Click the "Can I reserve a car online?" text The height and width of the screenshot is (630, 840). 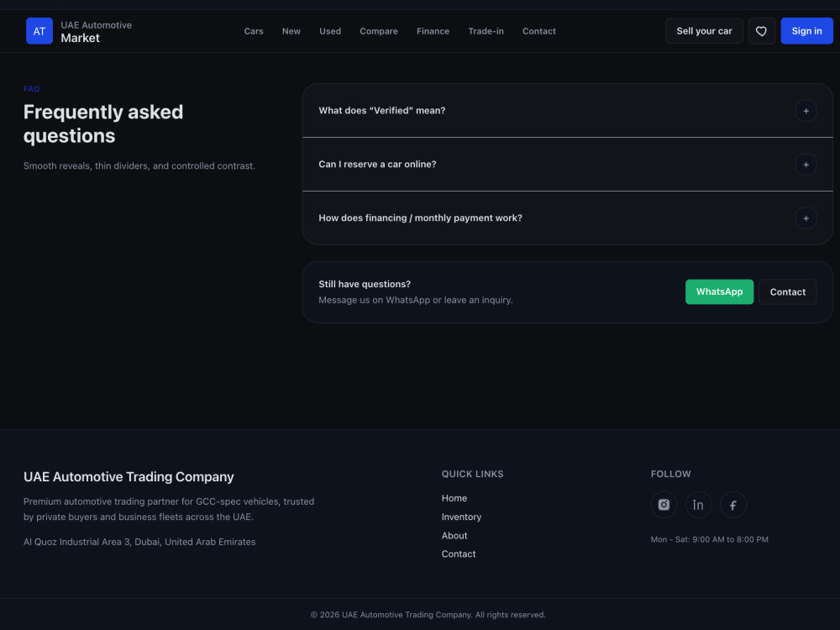pos(377,164)
